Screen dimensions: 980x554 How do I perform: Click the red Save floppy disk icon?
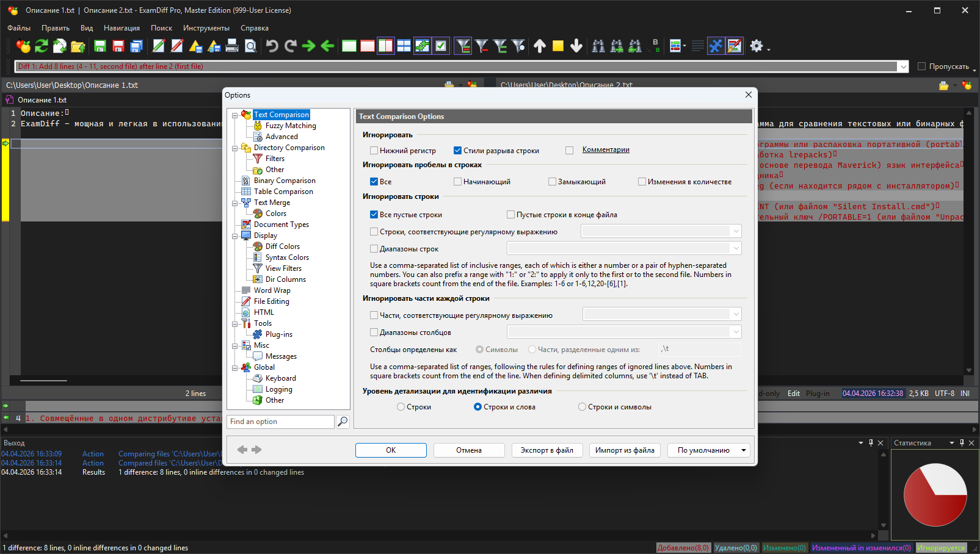click(x=118, y=46)
